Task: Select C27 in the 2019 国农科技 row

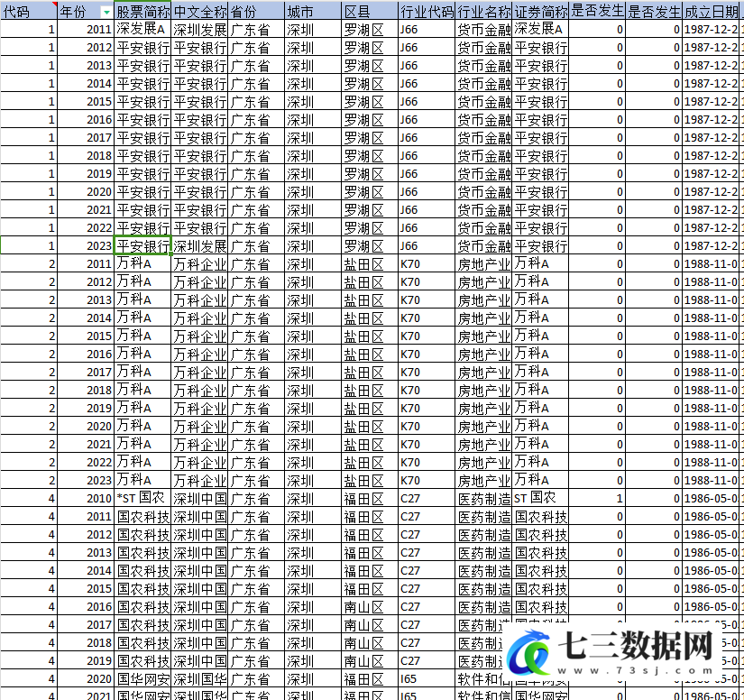Action: pos(427,660)
